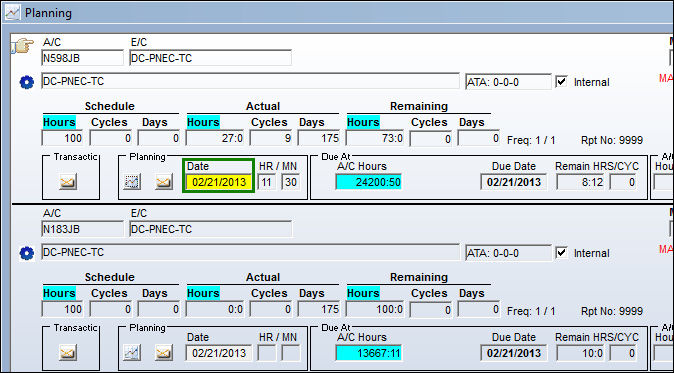Click the Planning window title icon
674x373 pixels.
[x=12, y=13]
